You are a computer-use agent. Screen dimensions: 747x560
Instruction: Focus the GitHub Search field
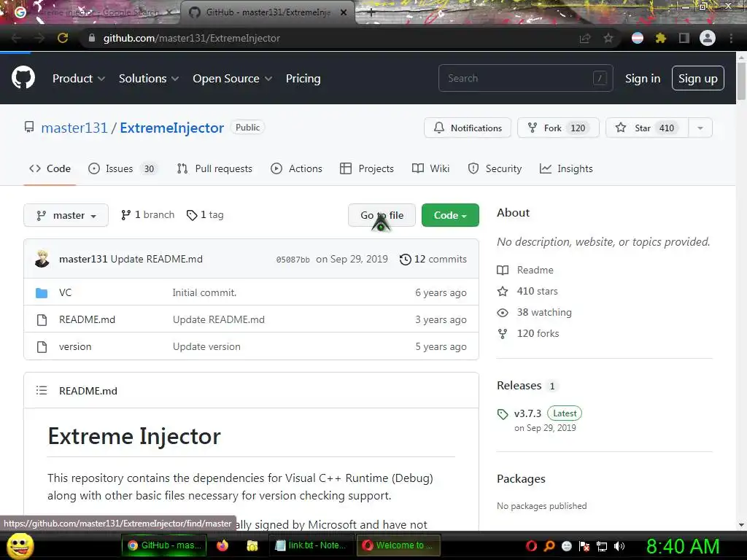525,78
